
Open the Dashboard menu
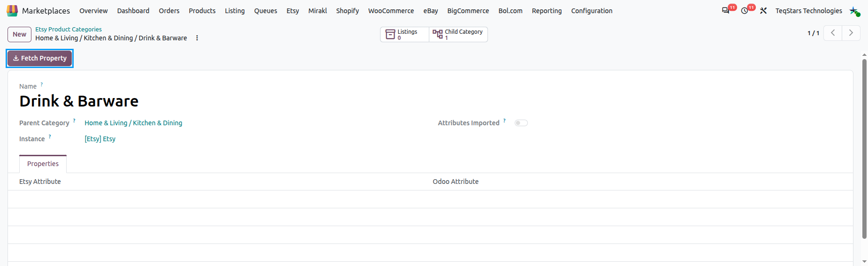tap(133, 11)
